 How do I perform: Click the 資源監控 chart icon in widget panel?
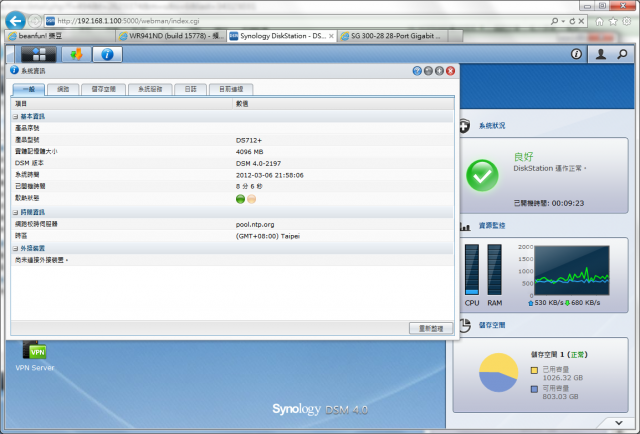pos(465,226)
